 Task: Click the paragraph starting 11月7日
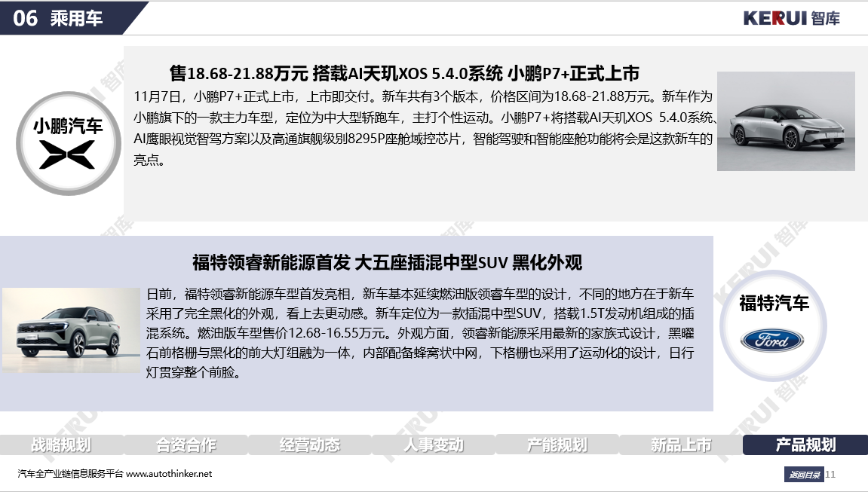click(425, 128)
